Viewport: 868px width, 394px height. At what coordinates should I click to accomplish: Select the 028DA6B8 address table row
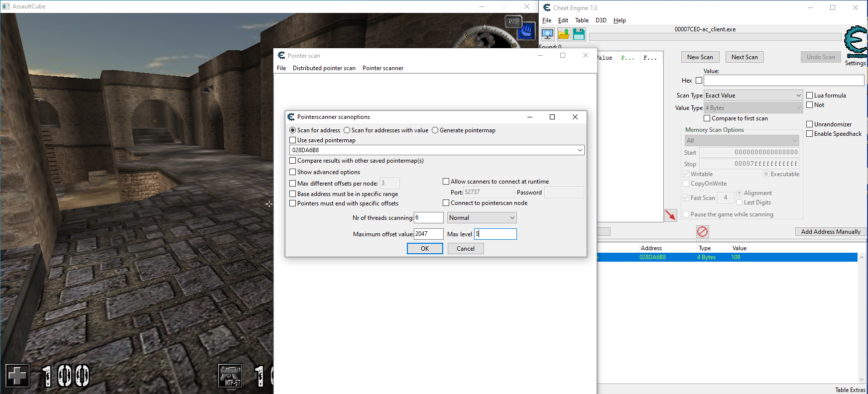point(727,257)
